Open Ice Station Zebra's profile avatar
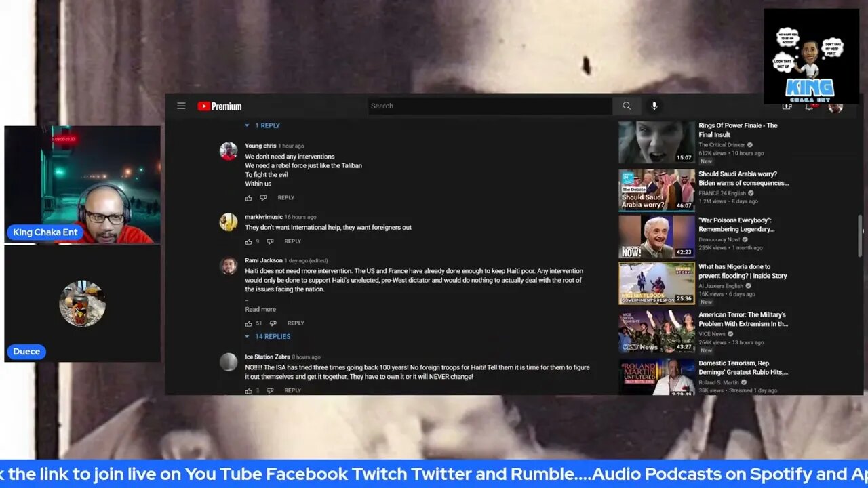 tap(229, 362)
